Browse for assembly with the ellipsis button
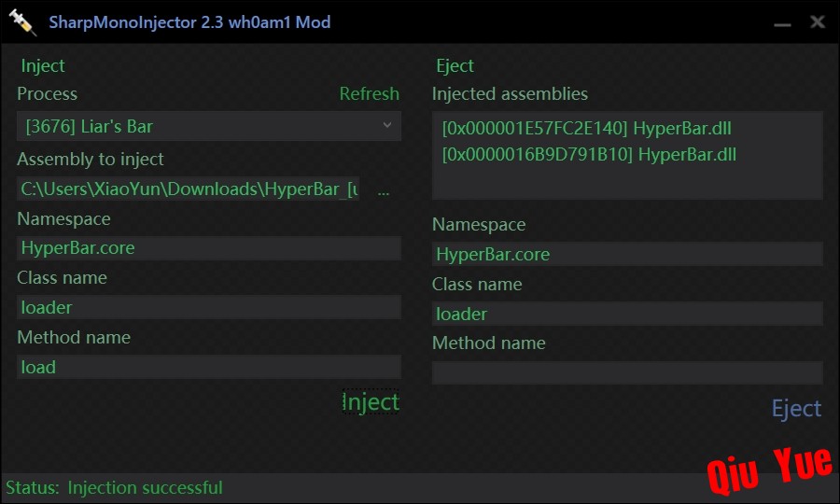840x504 pixels. [384, 189]
